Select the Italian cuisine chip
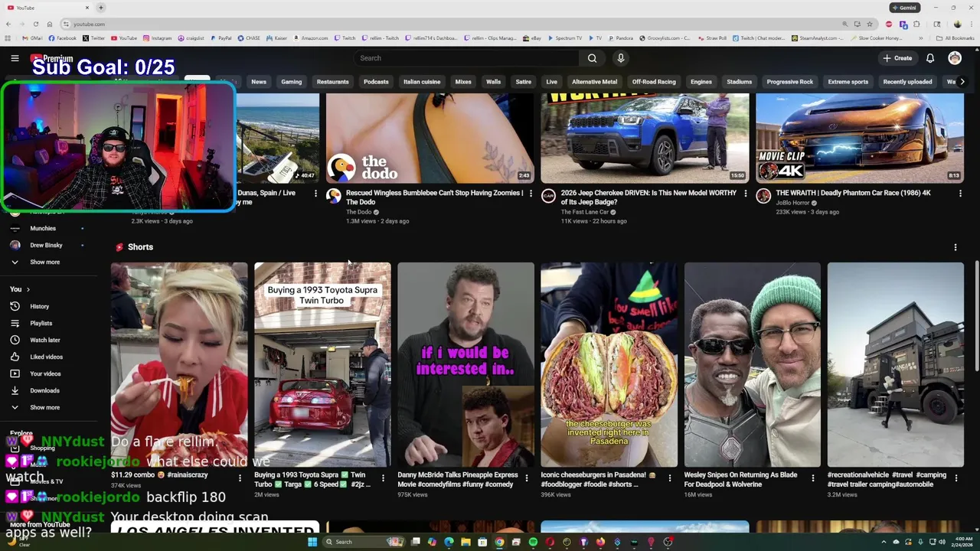 422,82
